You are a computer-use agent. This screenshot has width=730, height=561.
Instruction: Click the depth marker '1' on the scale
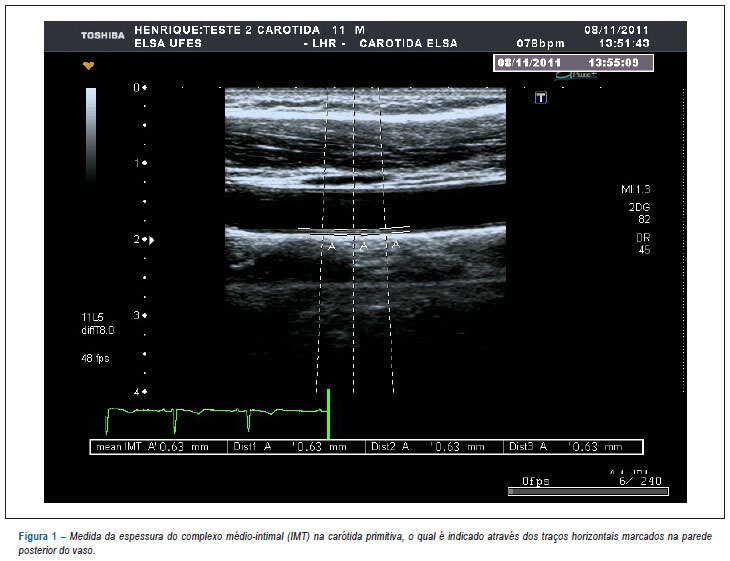(x=137, y=163)
